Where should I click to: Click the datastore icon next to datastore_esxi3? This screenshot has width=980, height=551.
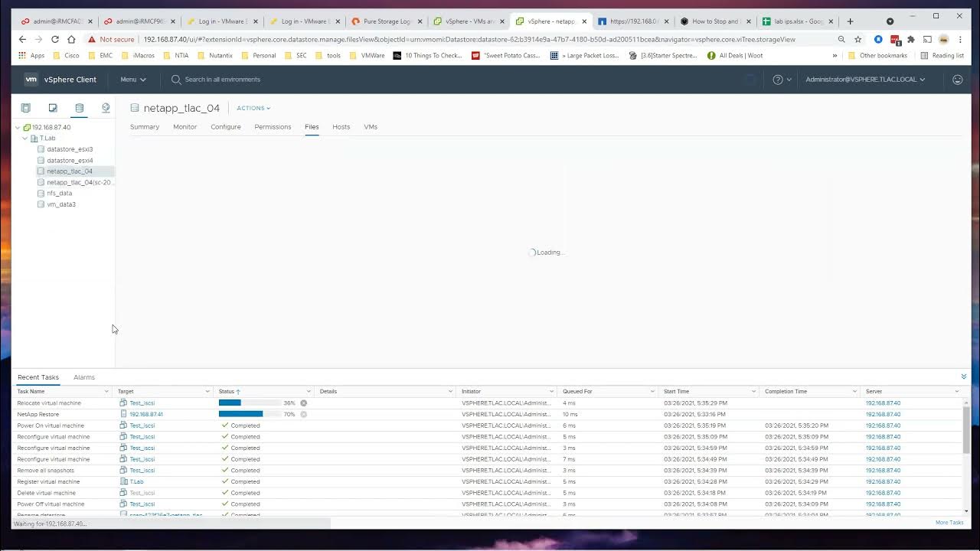tap(41, 149)
